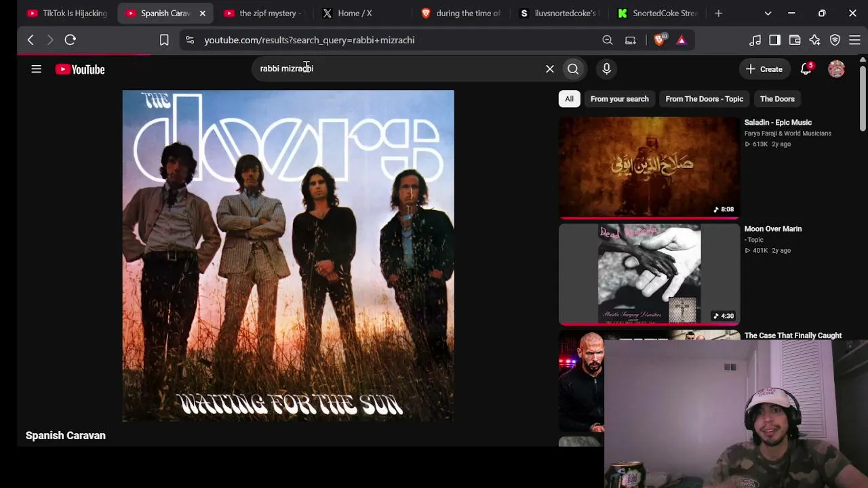The height and width of the screenshot is (488, 868).
Task: Click the Spanish Caravan video title
Action: click(x=66, y=436)
